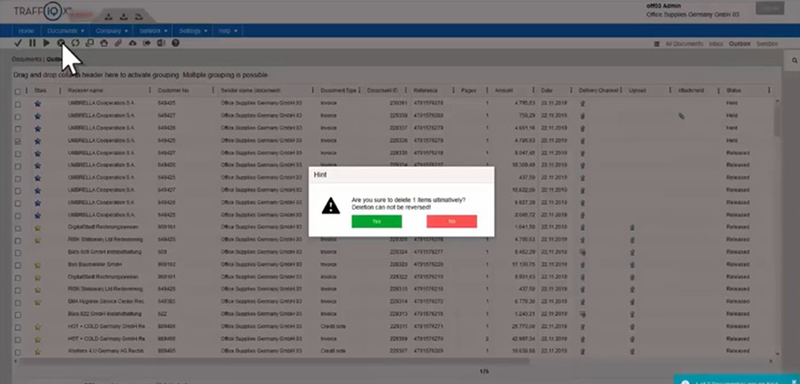
Task: Open the Network dropdown menu
Action: click(153, 31)
